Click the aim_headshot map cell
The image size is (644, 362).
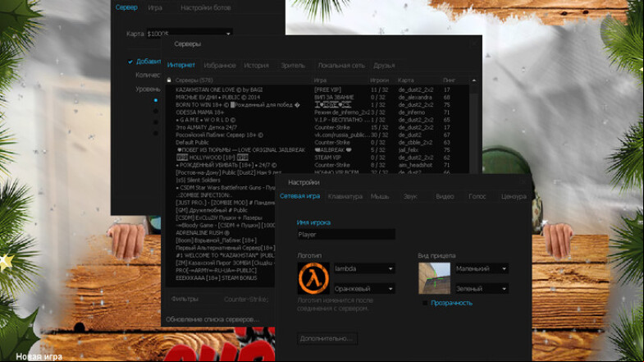415,165
